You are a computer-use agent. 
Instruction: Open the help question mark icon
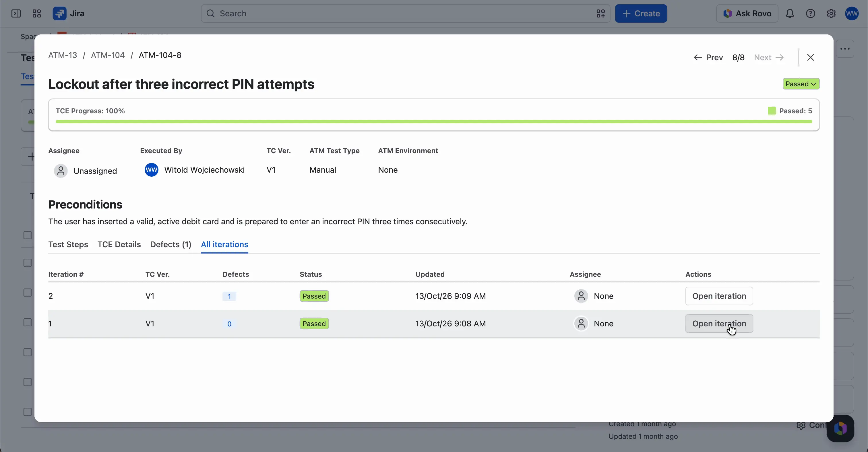[x=810, y=13]
